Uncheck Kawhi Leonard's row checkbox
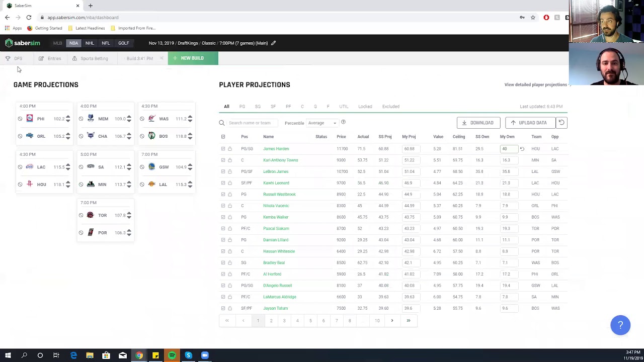Screen dimensions: 644x362 click(x=223, y=183)
